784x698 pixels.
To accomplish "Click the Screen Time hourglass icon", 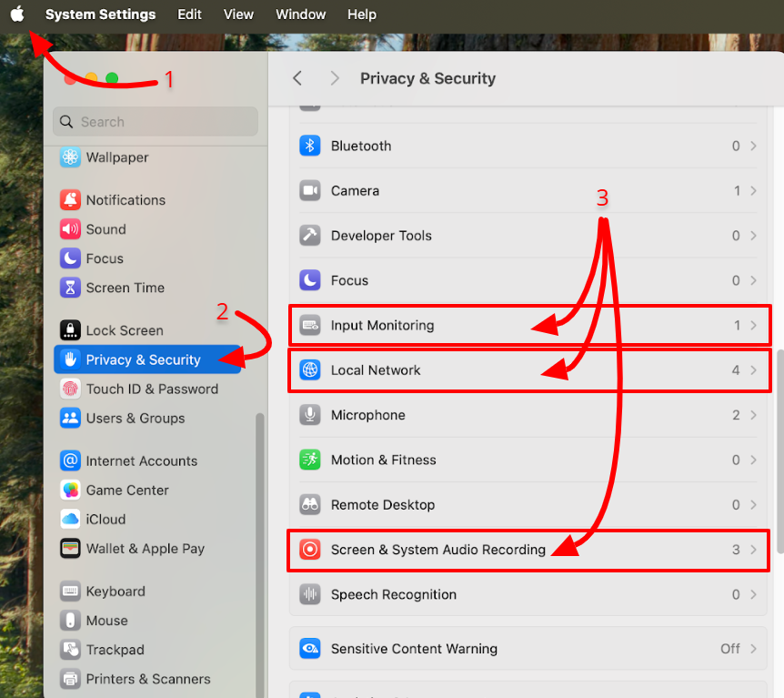I will pos(70,288).
